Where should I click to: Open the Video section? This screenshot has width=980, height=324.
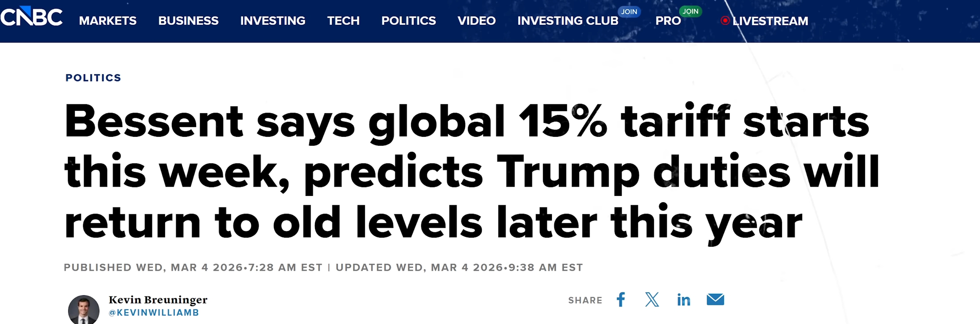point(476,21)
